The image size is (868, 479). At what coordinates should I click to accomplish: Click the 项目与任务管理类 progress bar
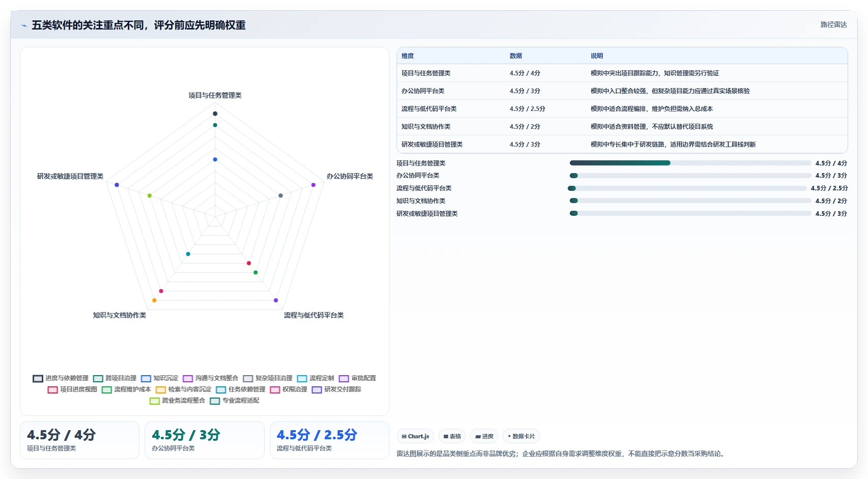coord(690,163)
